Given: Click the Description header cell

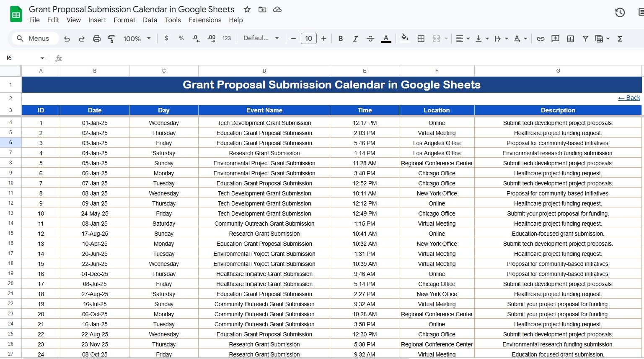Looking at the screenshot, I should (558, 110).
